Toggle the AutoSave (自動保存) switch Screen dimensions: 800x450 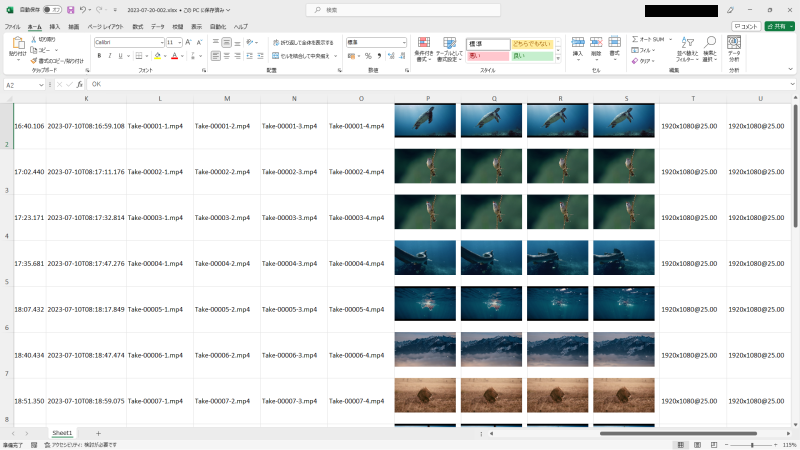tap(52, 10)
